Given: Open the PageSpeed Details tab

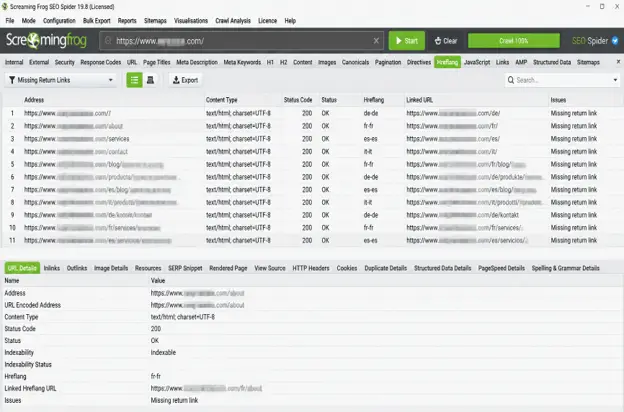Looking at the screenshot, I should pos(501,268).
